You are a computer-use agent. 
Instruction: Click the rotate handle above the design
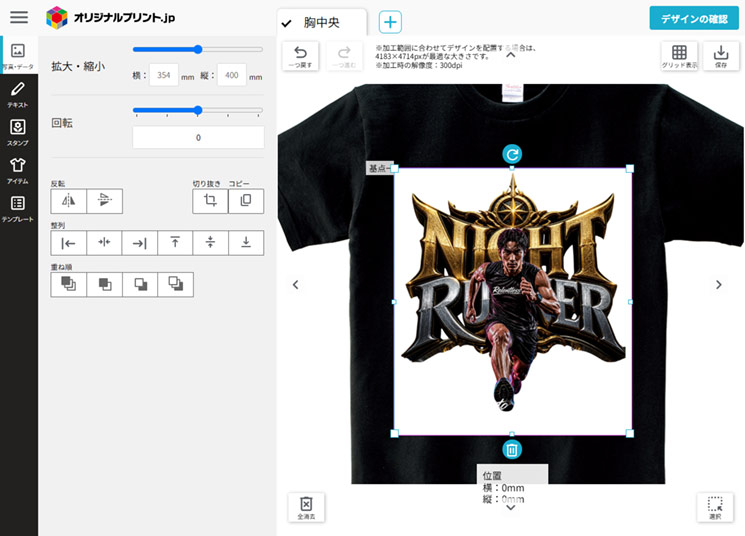pyautogui.click(x=512, y=154)
